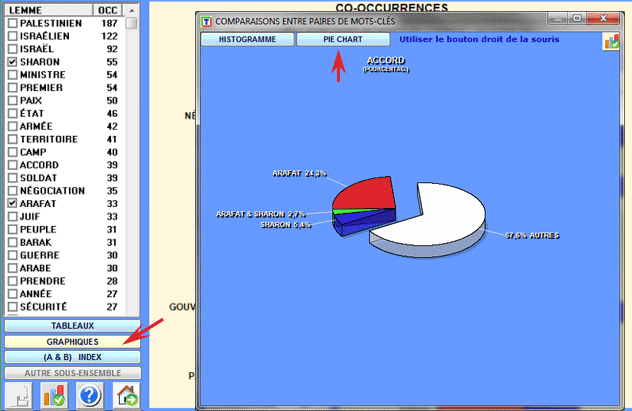The height and width of the screenshot is (411, 632).
Task: Click the home exit icon
Action: (126, 395)
